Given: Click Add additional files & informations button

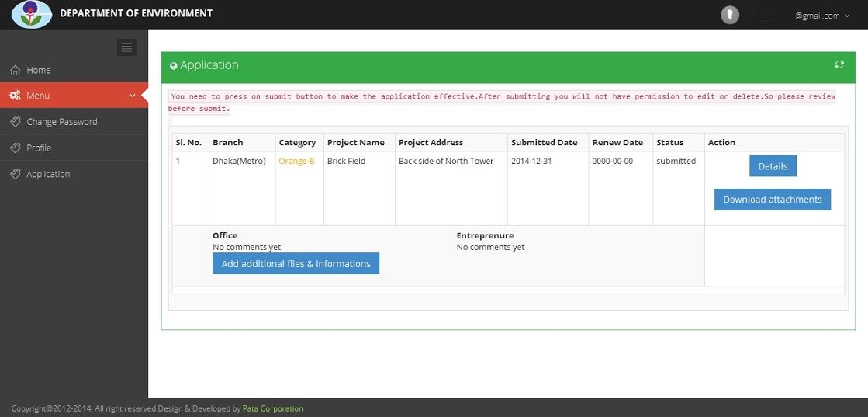Looking at the screenshot, I should coord(296,263).
